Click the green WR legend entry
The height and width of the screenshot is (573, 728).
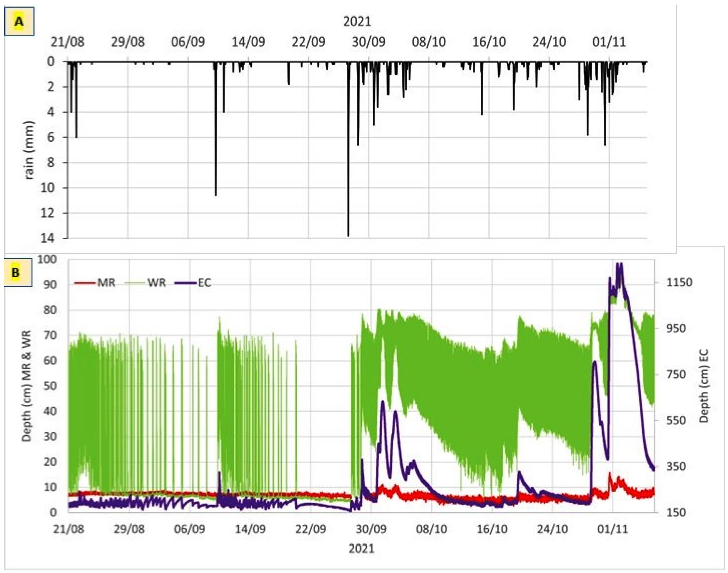pyautogui.click(x=145, y=283)
